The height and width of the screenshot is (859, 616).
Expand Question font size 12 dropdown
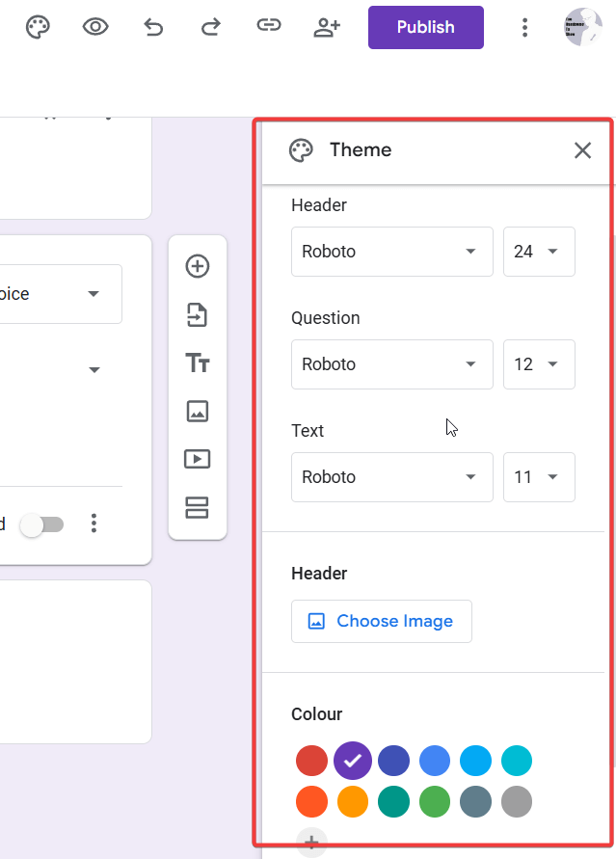[x=538, y=364]
